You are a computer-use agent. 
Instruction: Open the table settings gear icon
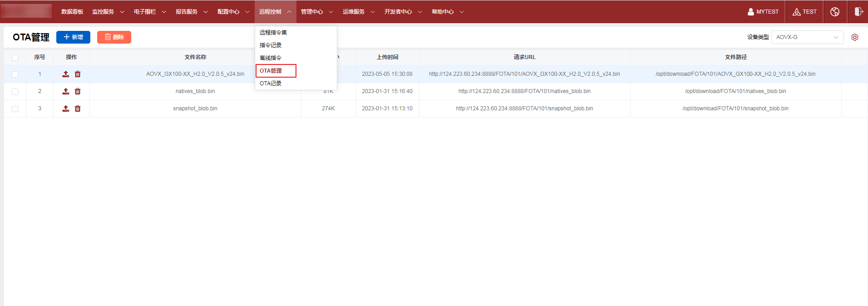(855, 37)
